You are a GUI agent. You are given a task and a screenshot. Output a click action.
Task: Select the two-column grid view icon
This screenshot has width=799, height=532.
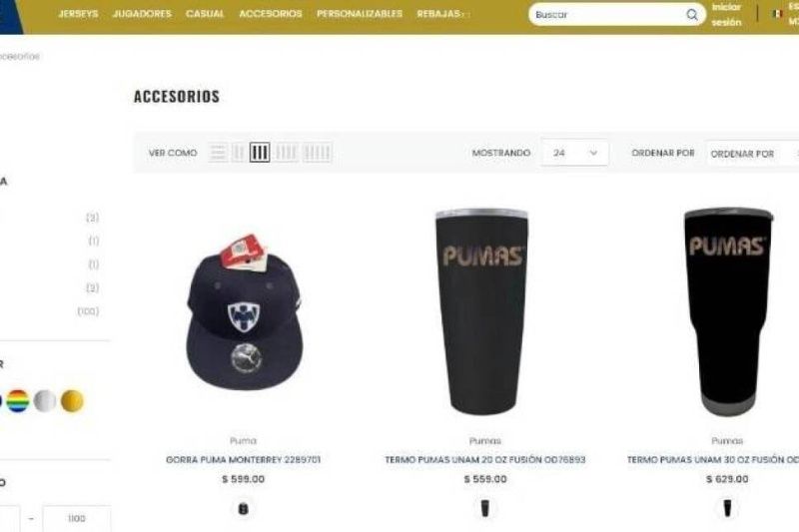(238, 153)
